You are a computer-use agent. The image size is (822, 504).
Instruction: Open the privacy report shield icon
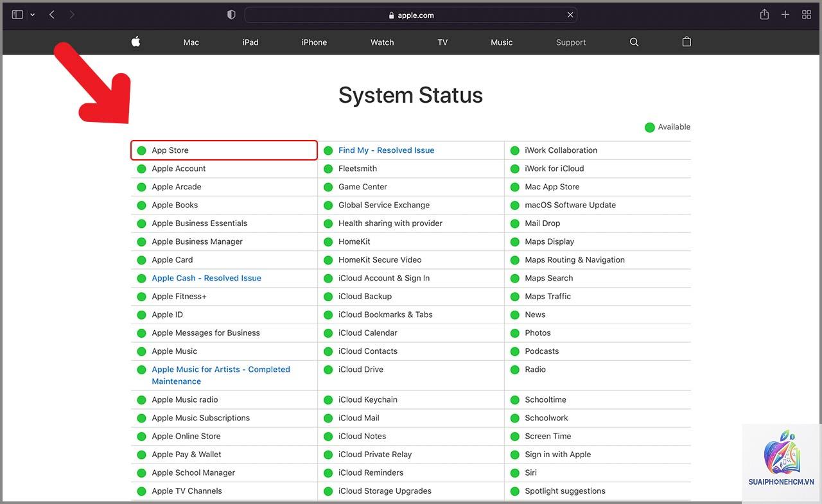(x=232, y=15)
